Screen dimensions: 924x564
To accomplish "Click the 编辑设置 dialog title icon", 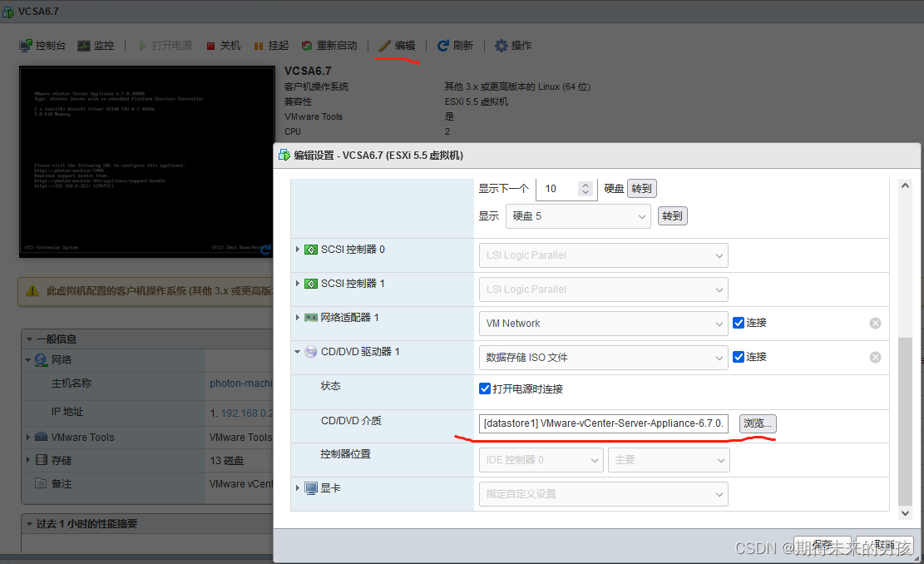I will click(x=284, y=155).
